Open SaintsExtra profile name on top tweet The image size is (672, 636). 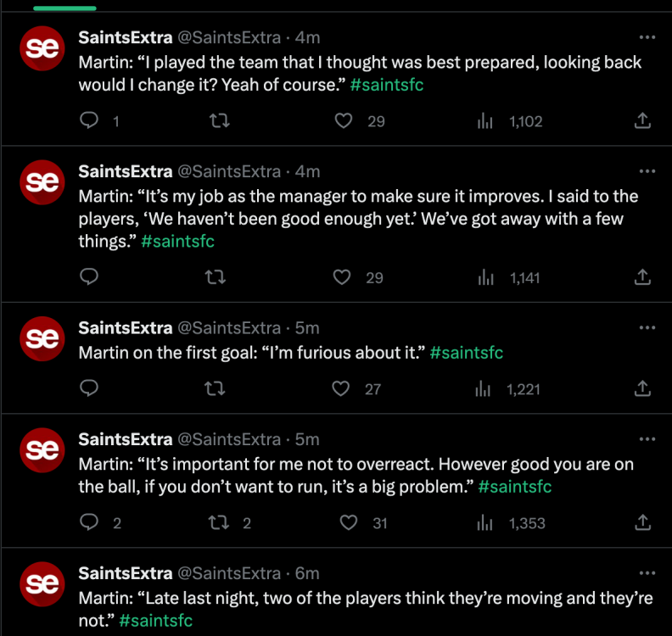125,37
